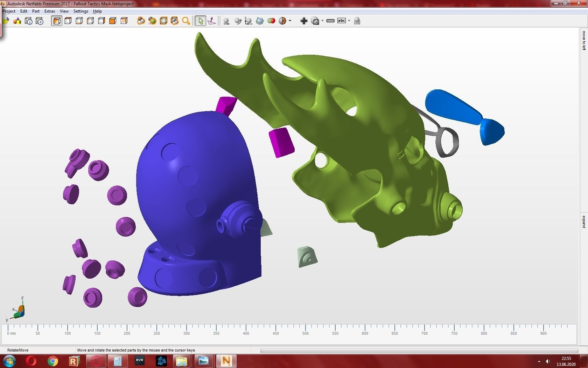Open the View menu
This screenshot has width=588, height=368.
pos(64,11)
